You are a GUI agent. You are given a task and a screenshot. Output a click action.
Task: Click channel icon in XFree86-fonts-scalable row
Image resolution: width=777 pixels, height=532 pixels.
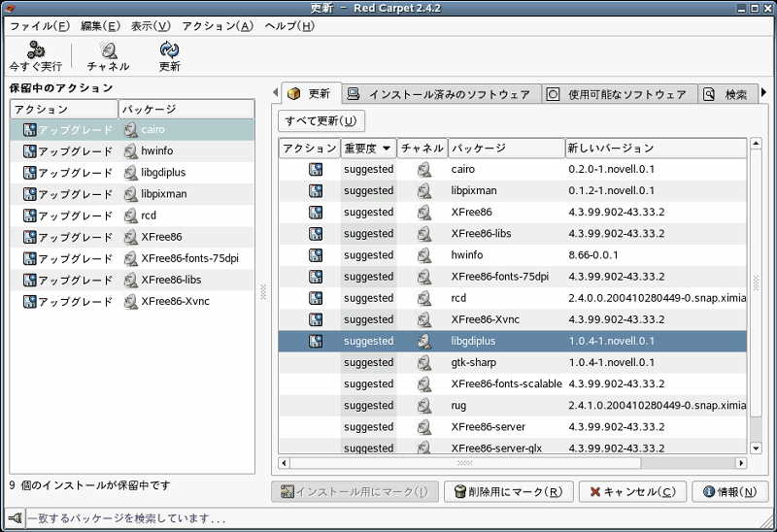coord(423,384)
